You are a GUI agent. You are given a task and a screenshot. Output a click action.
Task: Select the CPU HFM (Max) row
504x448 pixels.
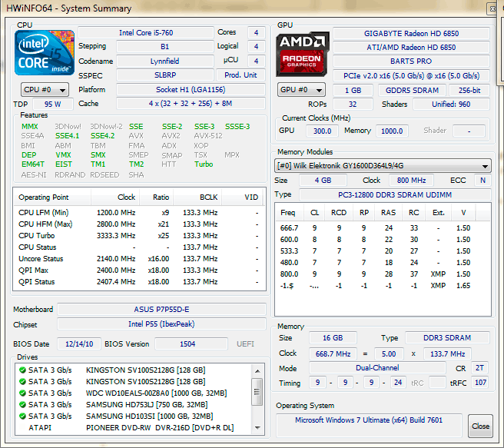tap(139, 224)
